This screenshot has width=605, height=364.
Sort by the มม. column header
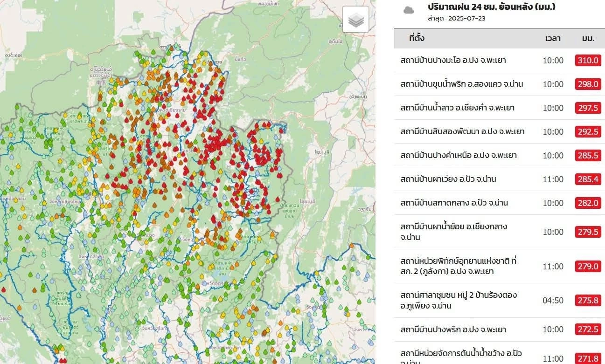pyautogui.click(x=588, y=38)
